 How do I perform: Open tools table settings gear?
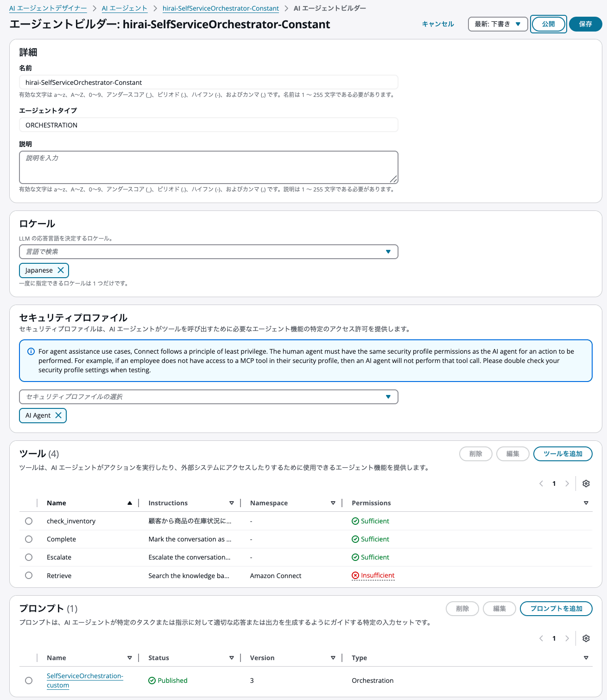click(586, 484)
